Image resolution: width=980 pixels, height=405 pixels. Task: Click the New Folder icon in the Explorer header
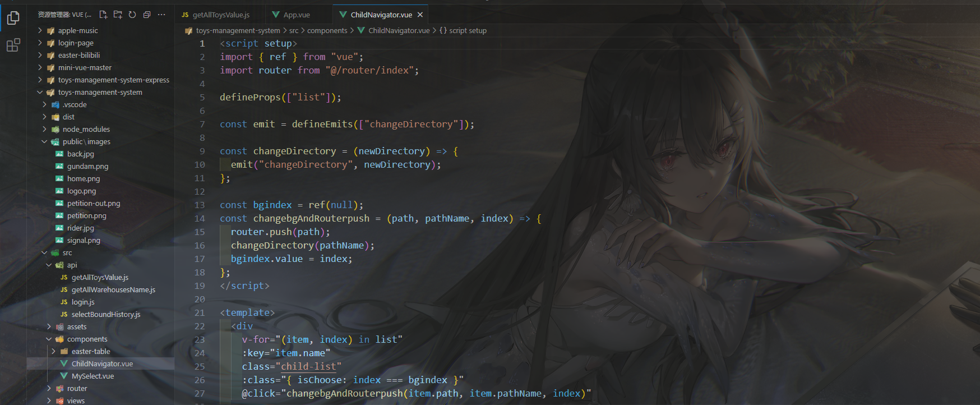118,15
